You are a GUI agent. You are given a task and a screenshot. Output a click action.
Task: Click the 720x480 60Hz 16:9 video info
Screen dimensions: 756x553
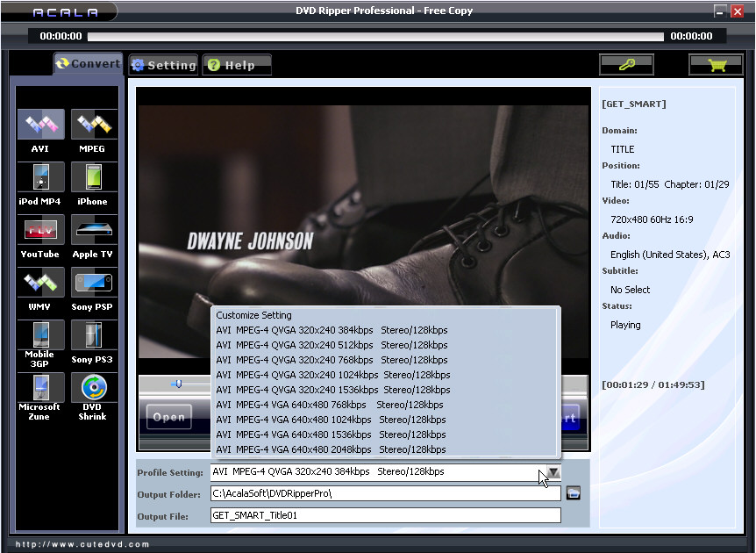pos(652,219)
